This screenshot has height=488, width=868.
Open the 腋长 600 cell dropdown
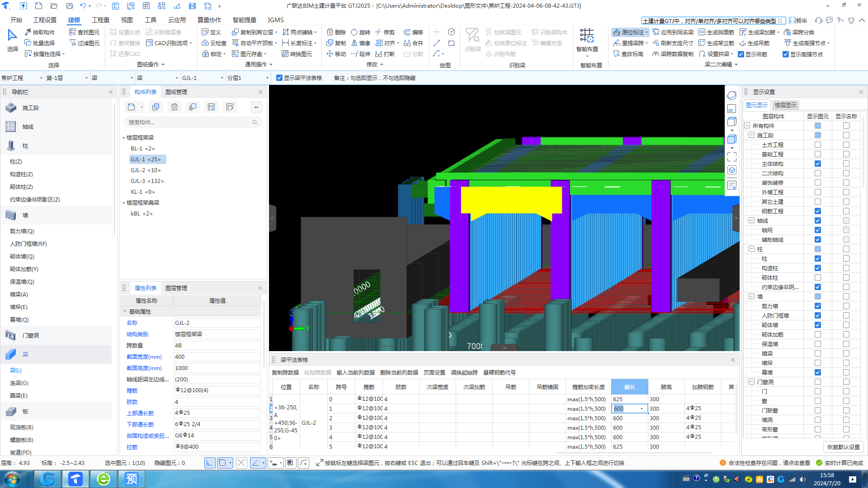(x=642, y=408)
